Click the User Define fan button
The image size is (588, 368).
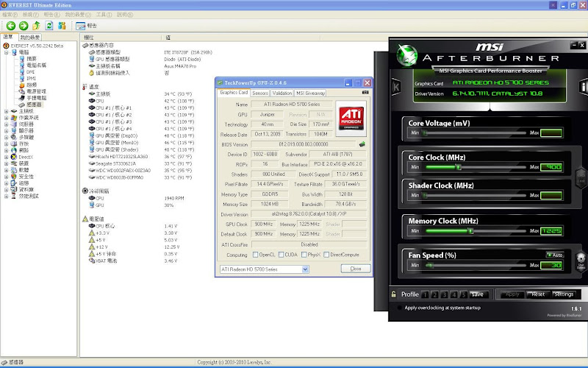click(x=581, y=261)
